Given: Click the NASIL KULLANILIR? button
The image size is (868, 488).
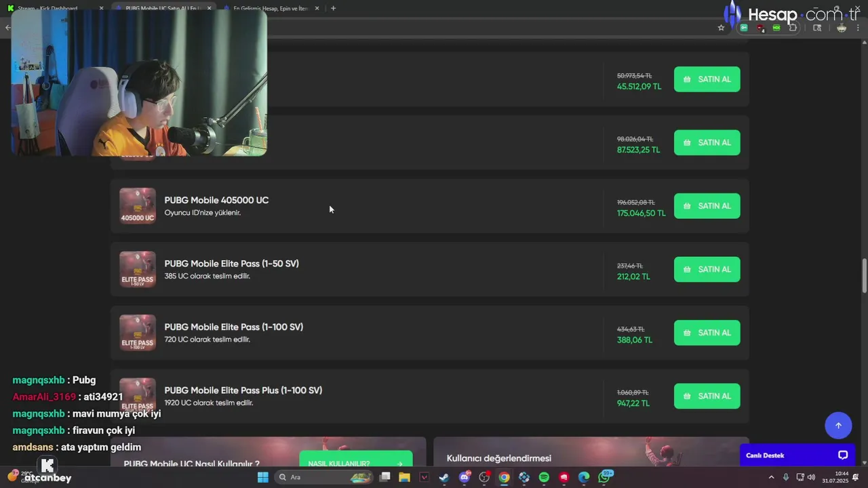Looking at the screenshot, I should coord(355,460).
